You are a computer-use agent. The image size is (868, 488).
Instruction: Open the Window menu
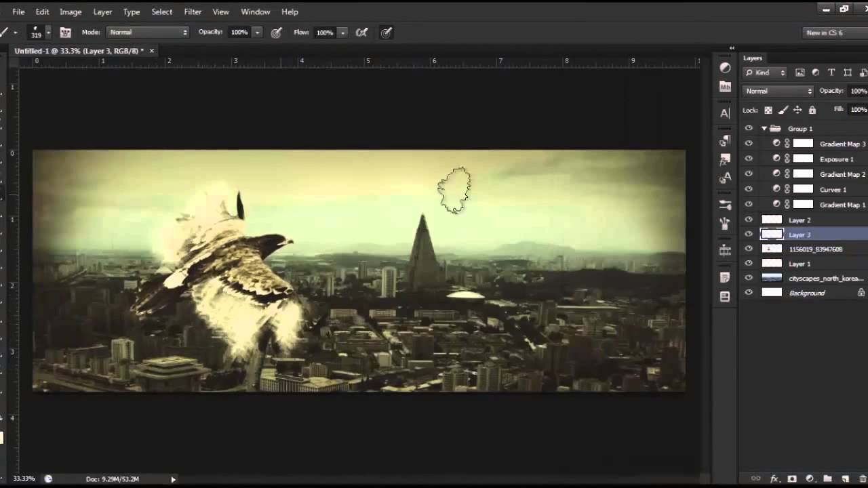(256, 12)
